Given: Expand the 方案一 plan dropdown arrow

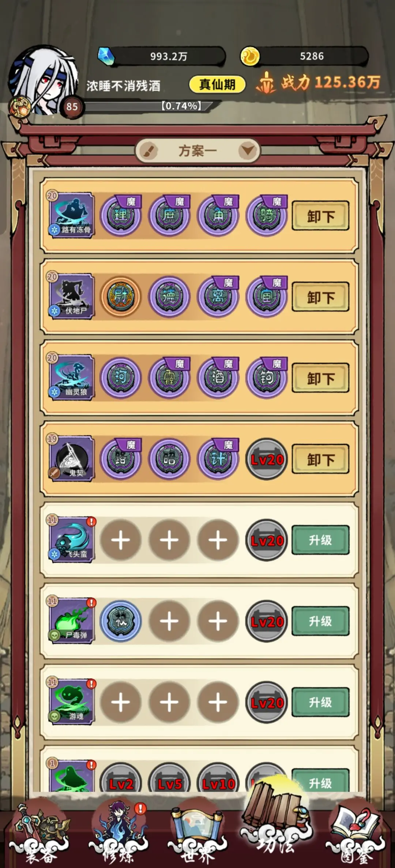Looking at the screenshot, I should pyautogui.click(x=248, y=150).
